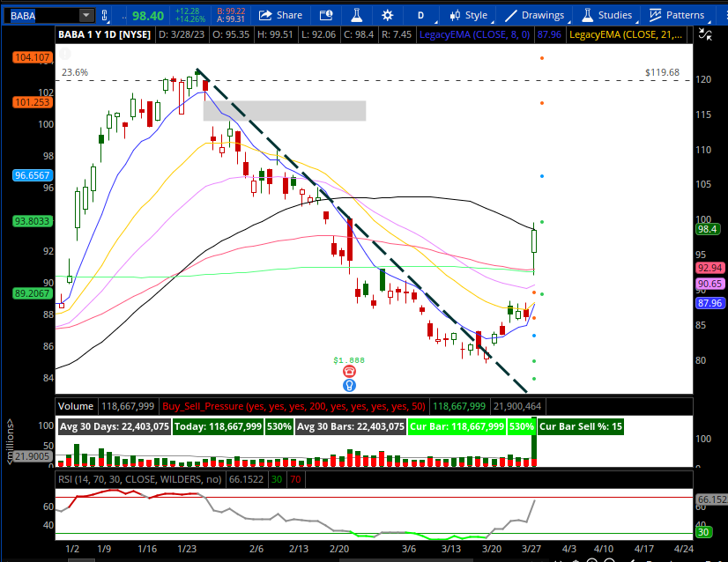Click the blue lightbulb event icon

click(x=349, y=385)
